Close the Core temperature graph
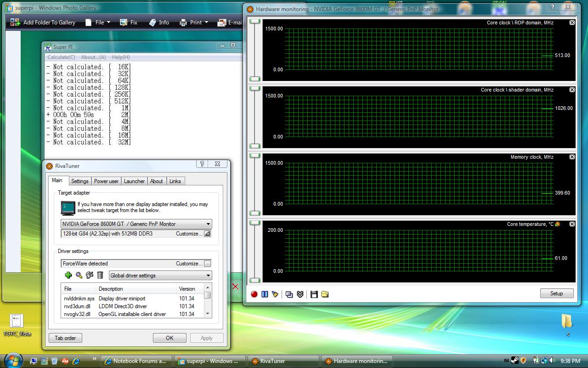This screenshot has height=368, width=588. (572, 224)
